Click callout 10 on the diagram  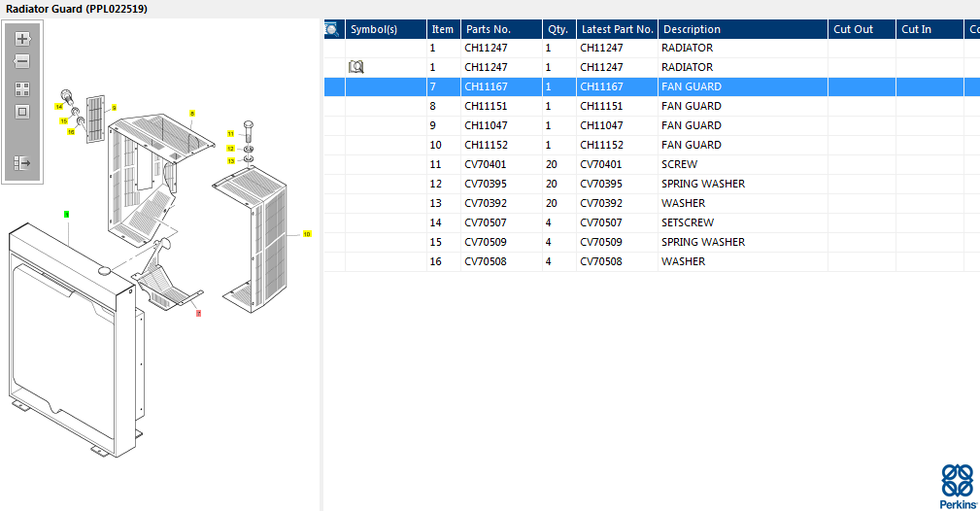[307, 234]
